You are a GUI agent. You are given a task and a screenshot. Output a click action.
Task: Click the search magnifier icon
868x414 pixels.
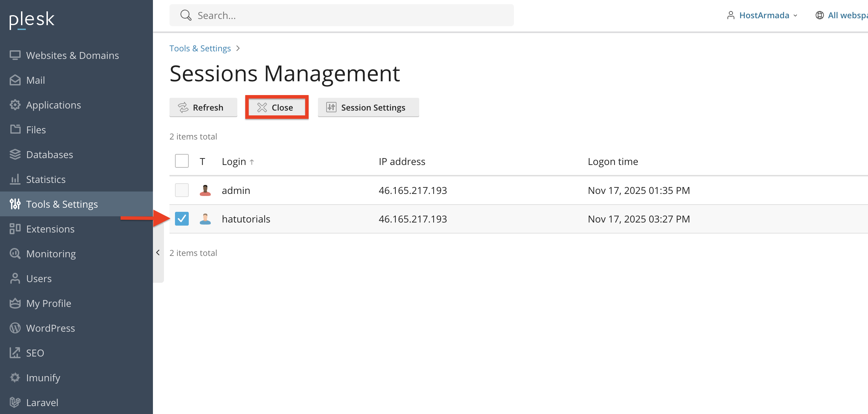point(186,15)
